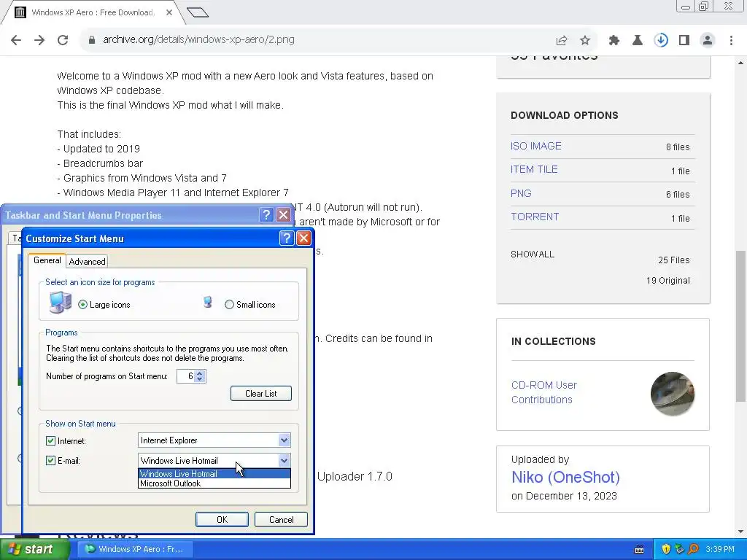Click the site padlock icon
The width and height of the screenshot is (747, 560).
pyautogui.click(x=92, y=40)
